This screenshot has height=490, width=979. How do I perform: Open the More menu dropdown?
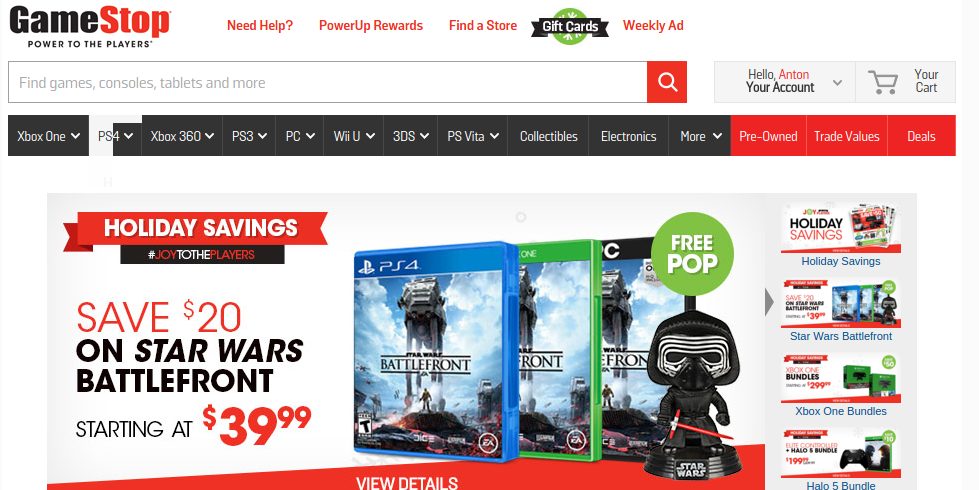pyautogui.click(x=700, y=135)
